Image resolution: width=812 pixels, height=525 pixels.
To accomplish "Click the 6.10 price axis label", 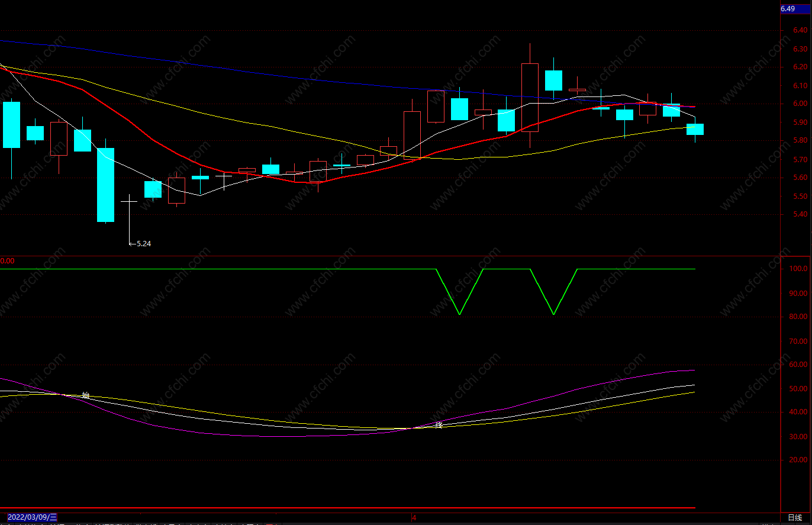I will click(x=801, y=86).
